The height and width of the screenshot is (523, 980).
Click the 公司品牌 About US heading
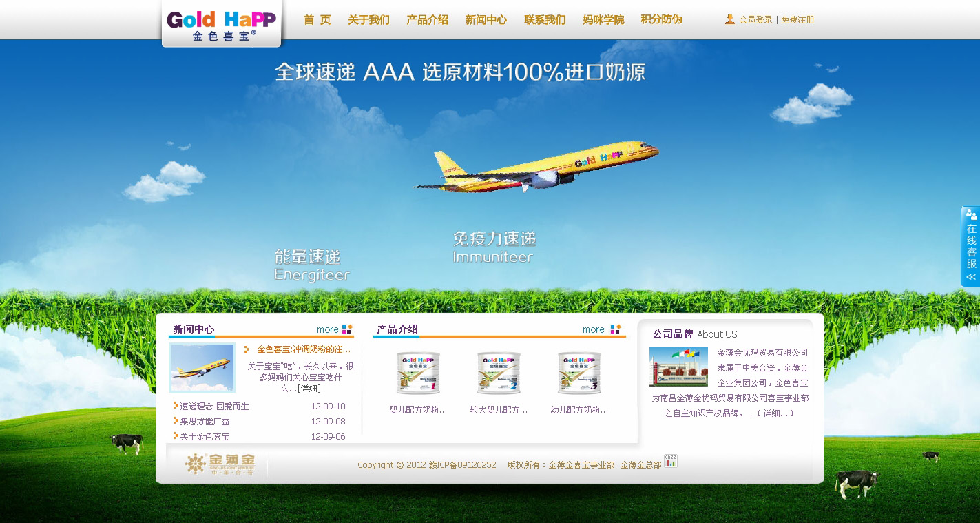[x=695, y=334]
